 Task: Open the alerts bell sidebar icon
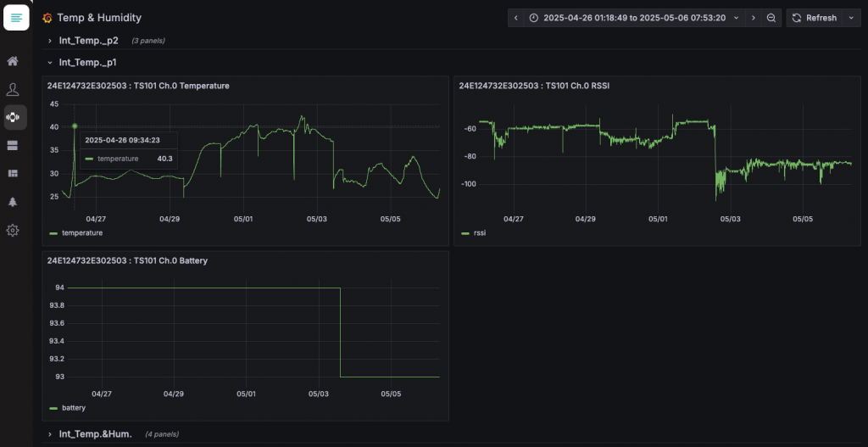coord(13,202)
